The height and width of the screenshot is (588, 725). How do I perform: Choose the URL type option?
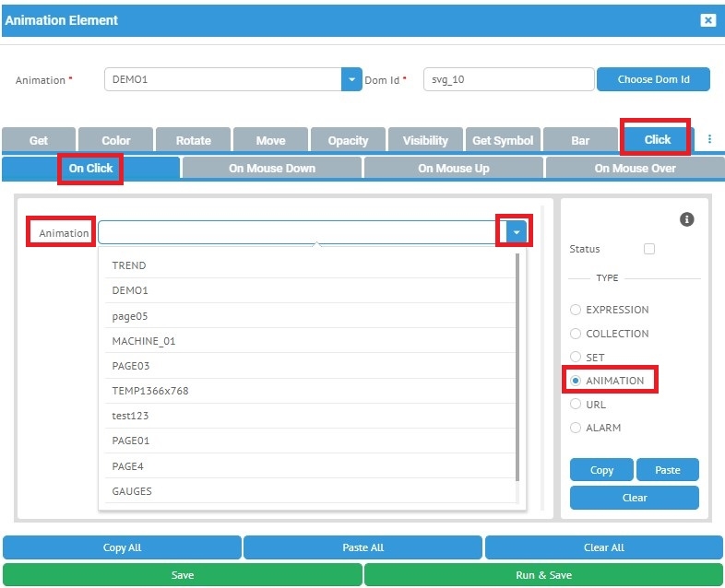point(576,405)
